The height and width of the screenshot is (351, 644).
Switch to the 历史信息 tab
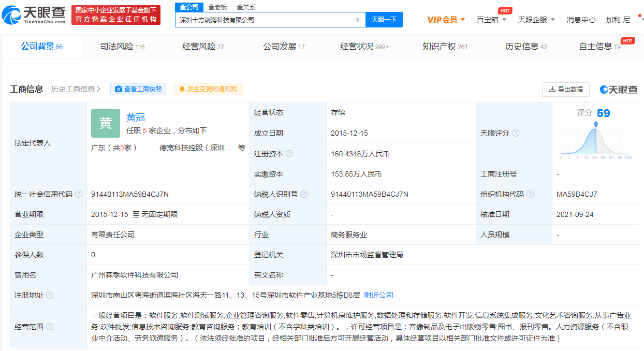coord(526,47)
